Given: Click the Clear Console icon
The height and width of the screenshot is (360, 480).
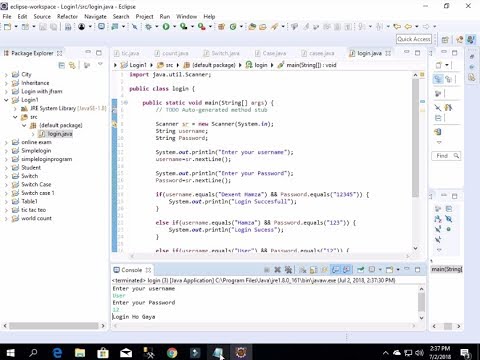Looking at the screenshot, I should click(x=303, y=270).
